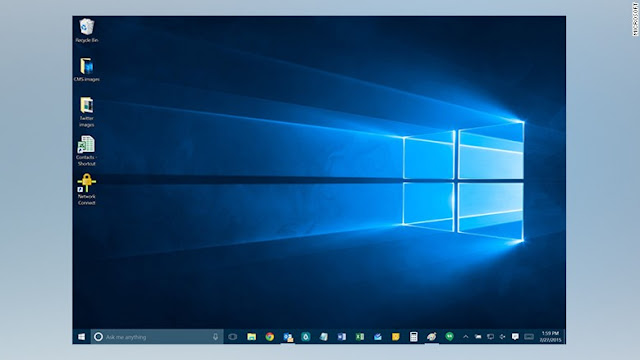The image size is (640, 360).
Task: Open the clock and date flyout
Action: [550, 337]
